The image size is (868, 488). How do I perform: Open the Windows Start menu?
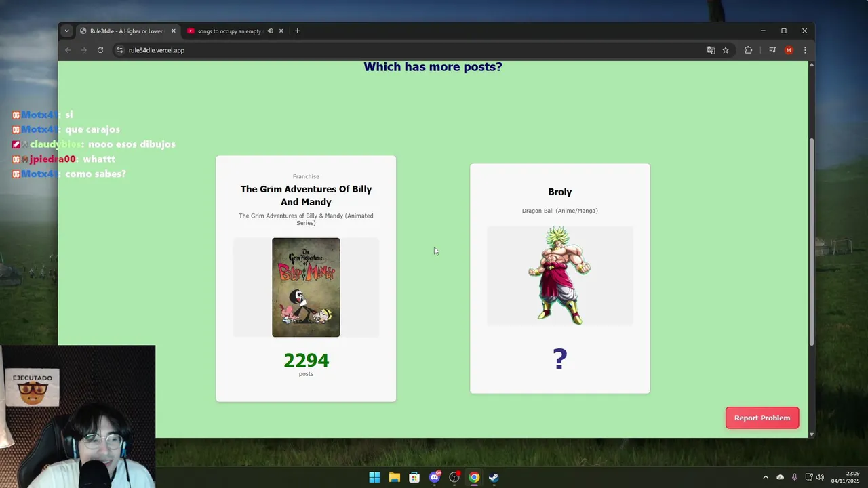(374, 477)
